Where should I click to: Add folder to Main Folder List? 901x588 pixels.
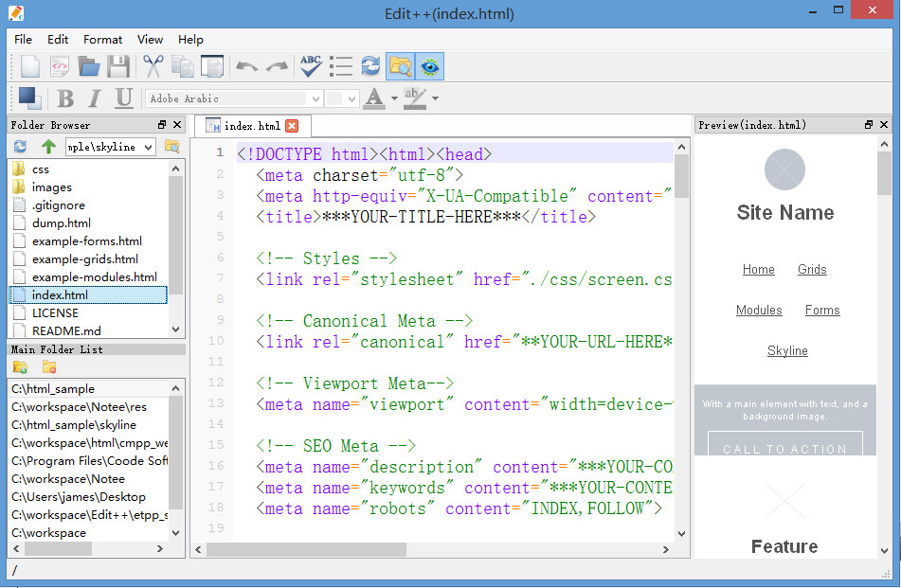(x=20, y=367)
